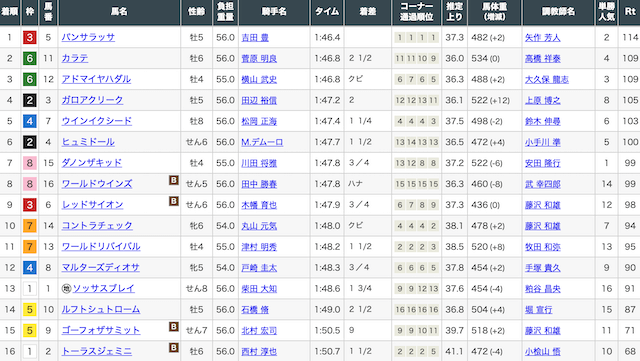Click final time 1:50.7
Viewport: 640px width, 361px height.
click(327, 351)
